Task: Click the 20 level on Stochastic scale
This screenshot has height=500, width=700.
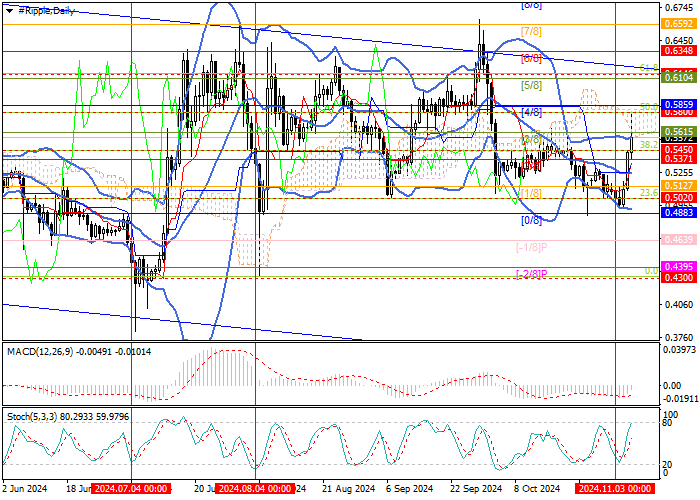Action: 667,465
